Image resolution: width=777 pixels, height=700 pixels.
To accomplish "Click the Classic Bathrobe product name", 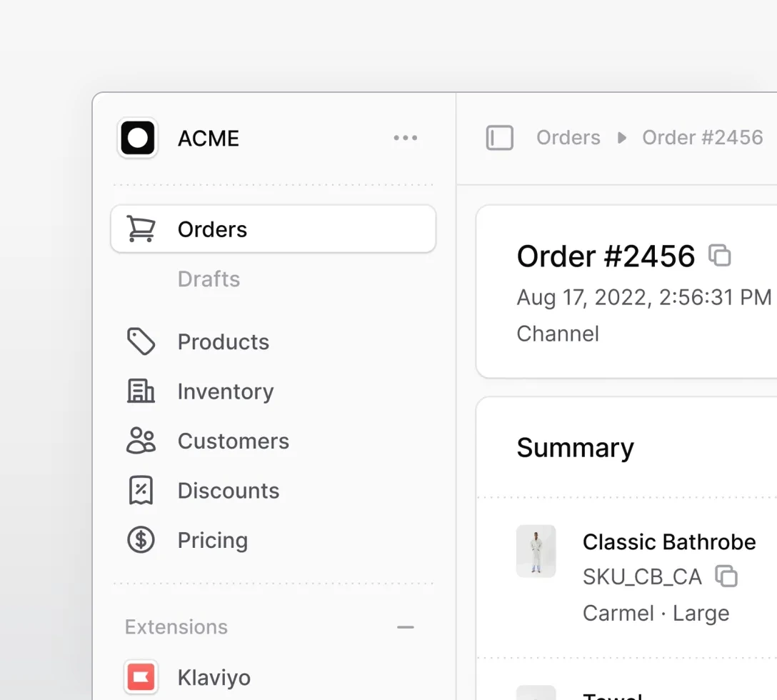I will click(669, 542).
